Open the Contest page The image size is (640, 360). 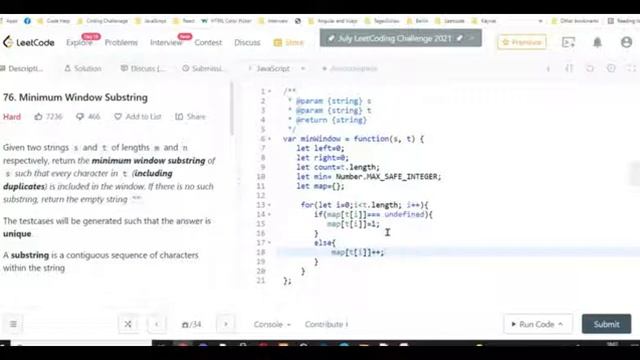click(208, 42)
